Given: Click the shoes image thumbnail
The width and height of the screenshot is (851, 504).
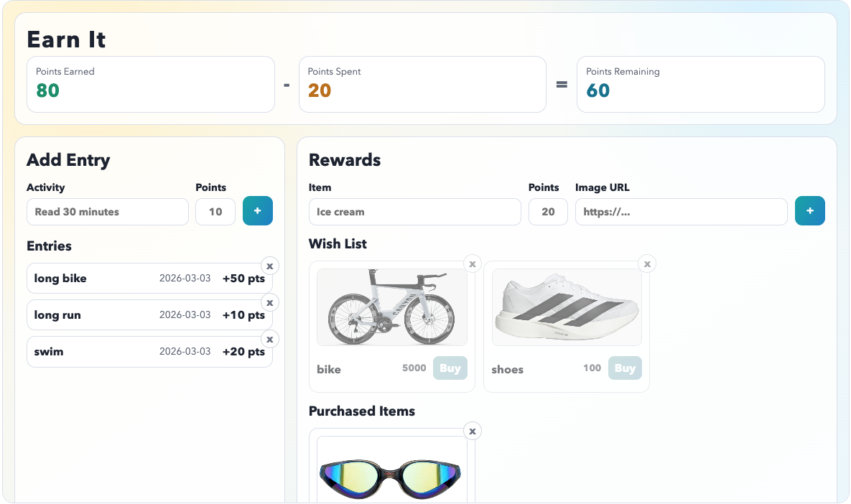Looking at the screenshot, I should [567, 307].
